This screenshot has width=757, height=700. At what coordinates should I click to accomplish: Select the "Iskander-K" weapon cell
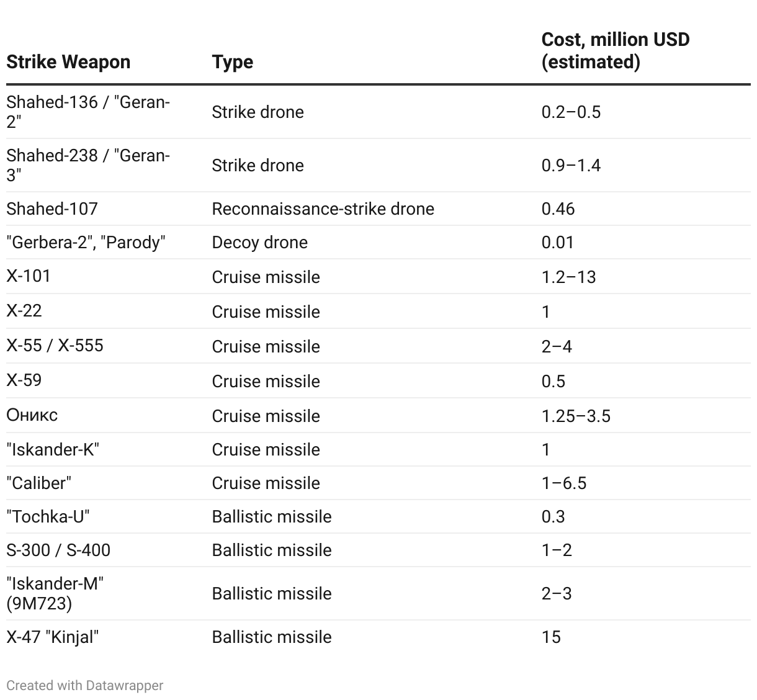[x=53, y=449]
